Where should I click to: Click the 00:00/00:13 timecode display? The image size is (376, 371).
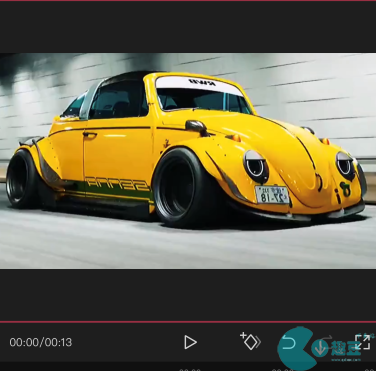pos(41,342)
